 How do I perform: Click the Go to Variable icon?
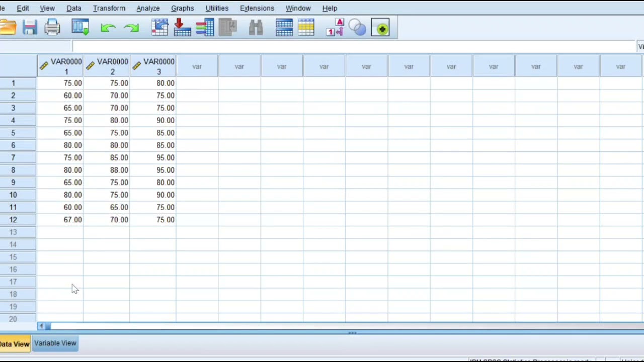[182, 28]
